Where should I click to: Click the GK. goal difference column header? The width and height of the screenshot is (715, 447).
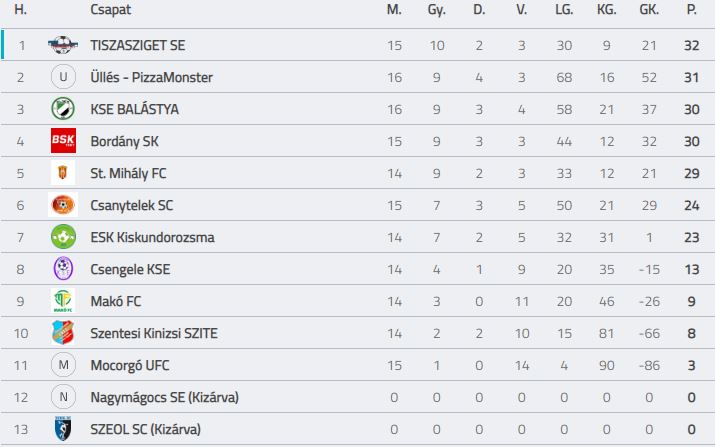649,10
